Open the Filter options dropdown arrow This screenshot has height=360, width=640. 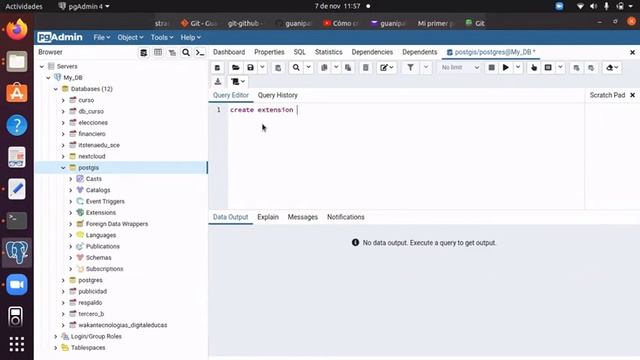point(426,68)
